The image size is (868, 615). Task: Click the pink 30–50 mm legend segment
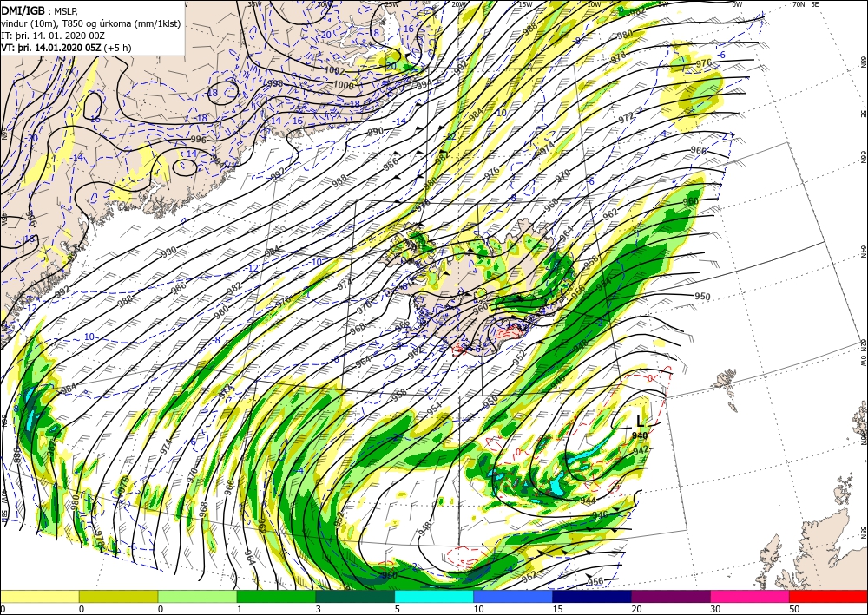pos(750,596)
